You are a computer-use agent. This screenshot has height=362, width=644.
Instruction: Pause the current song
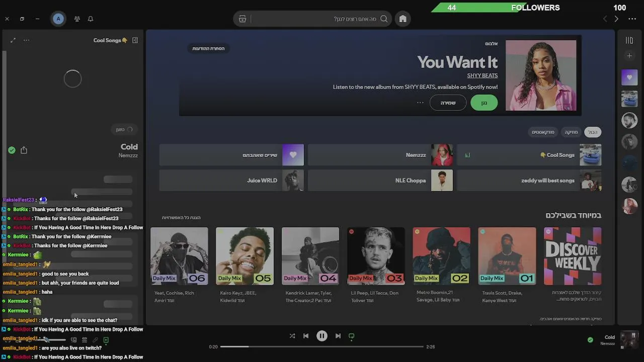(x=322, y=336)
